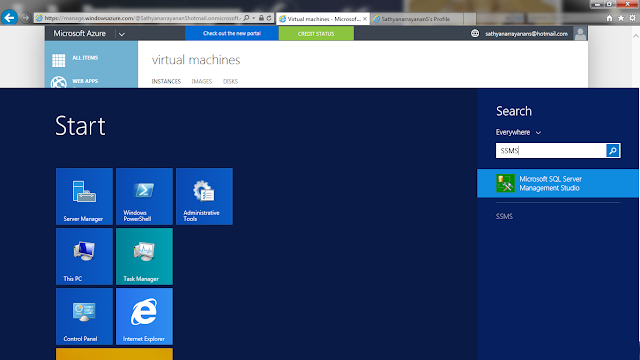Select the All Items grid icon
The image size is (640, 360).
(x=58, y=60)
